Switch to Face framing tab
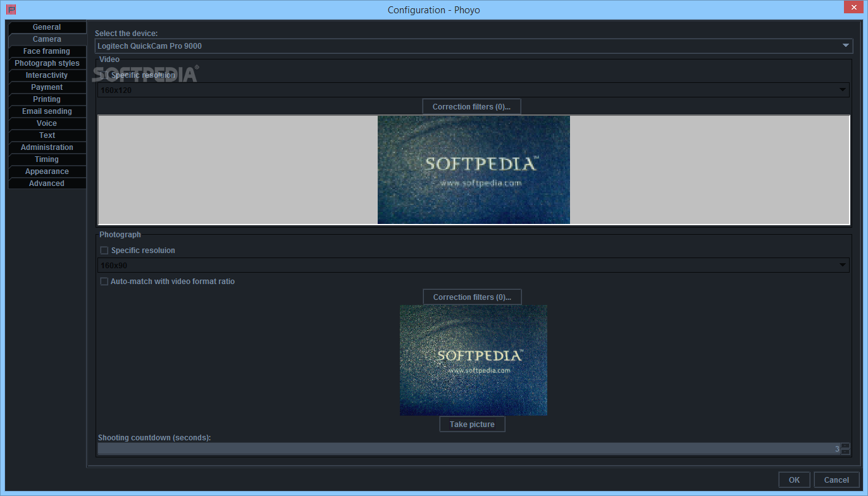This screenshot has height=496, width=868. (x=47, y=51)
